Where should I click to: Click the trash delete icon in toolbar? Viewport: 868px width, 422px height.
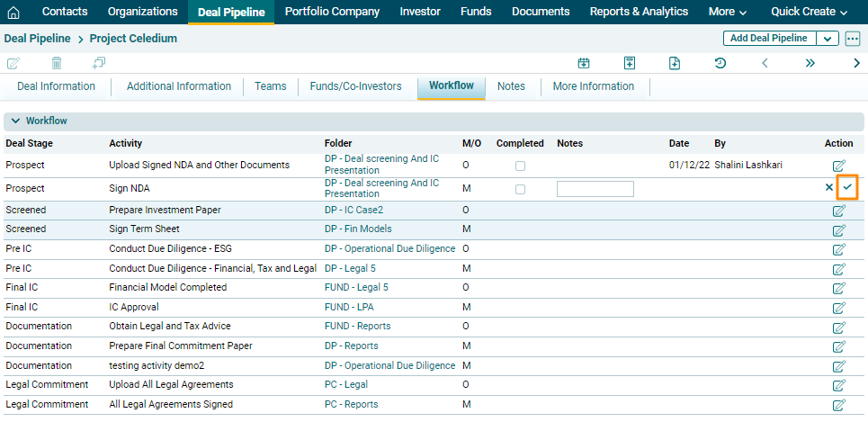click(57, 63)
